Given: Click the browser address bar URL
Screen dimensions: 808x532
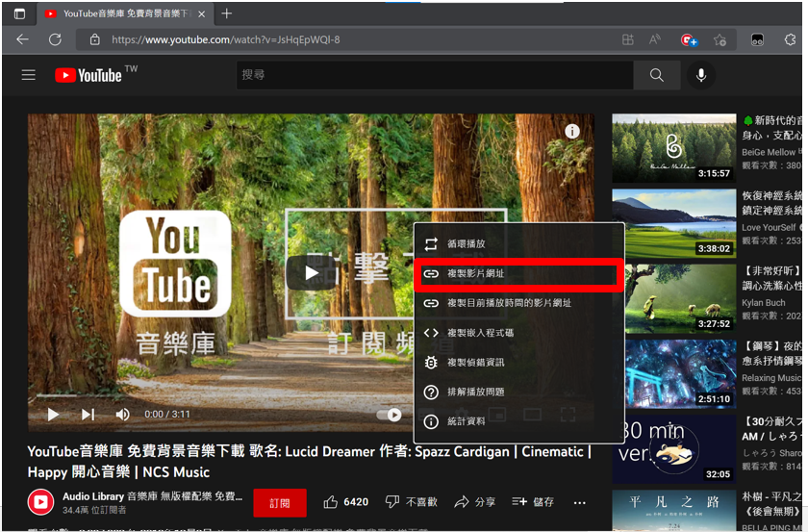Looking at the screenshot, I should 226,39.
